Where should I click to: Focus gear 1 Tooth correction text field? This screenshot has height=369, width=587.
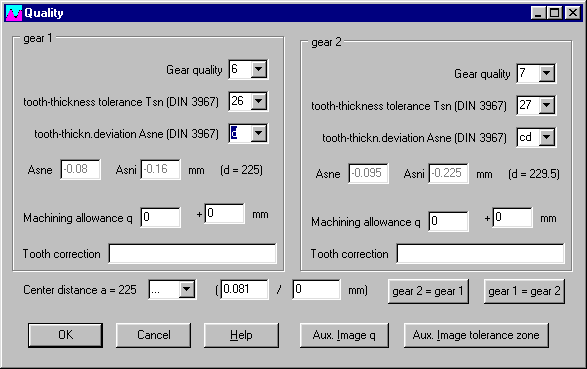point(193,254)
